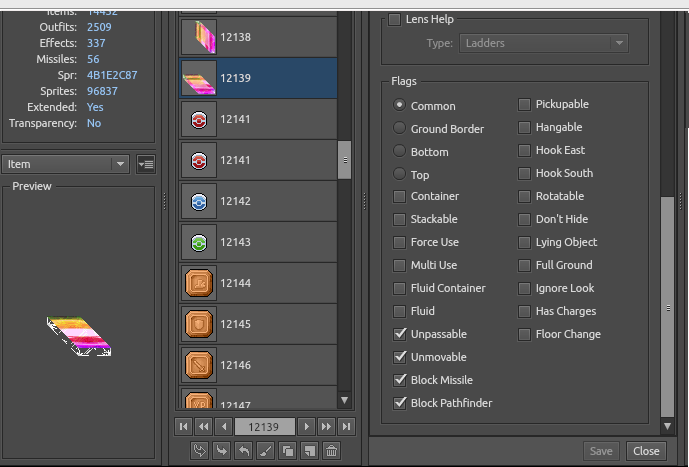Check the Lying Object flag
The height and width of the screenshot is (467, 689).
point(524,243)
